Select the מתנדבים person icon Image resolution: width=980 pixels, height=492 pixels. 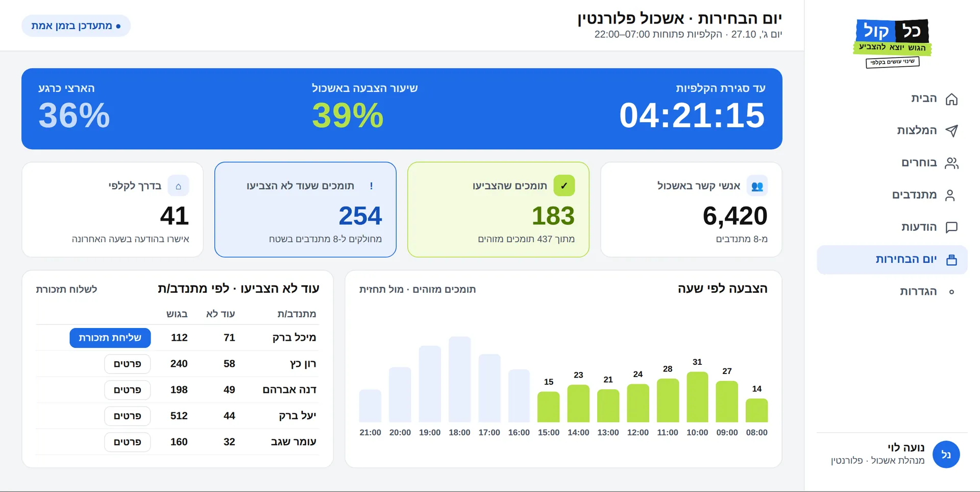coord(950,195)
